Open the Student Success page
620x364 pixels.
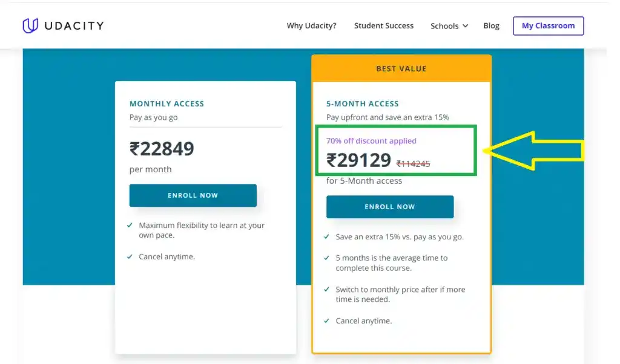384,26
